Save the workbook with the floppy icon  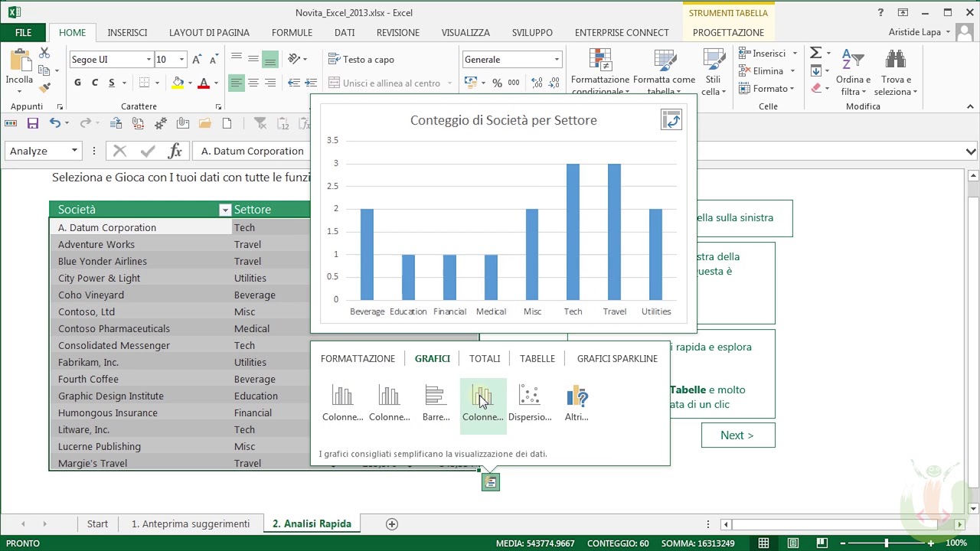click(32, 123)
